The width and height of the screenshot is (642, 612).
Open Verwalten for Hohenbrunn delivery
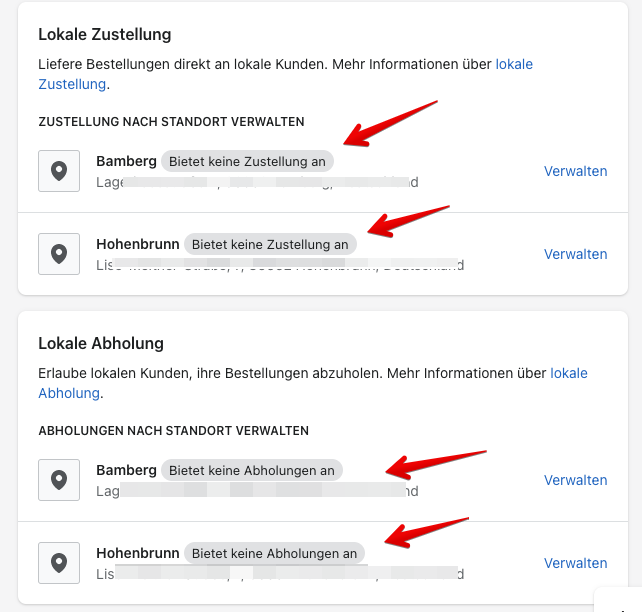click(575, 254)
